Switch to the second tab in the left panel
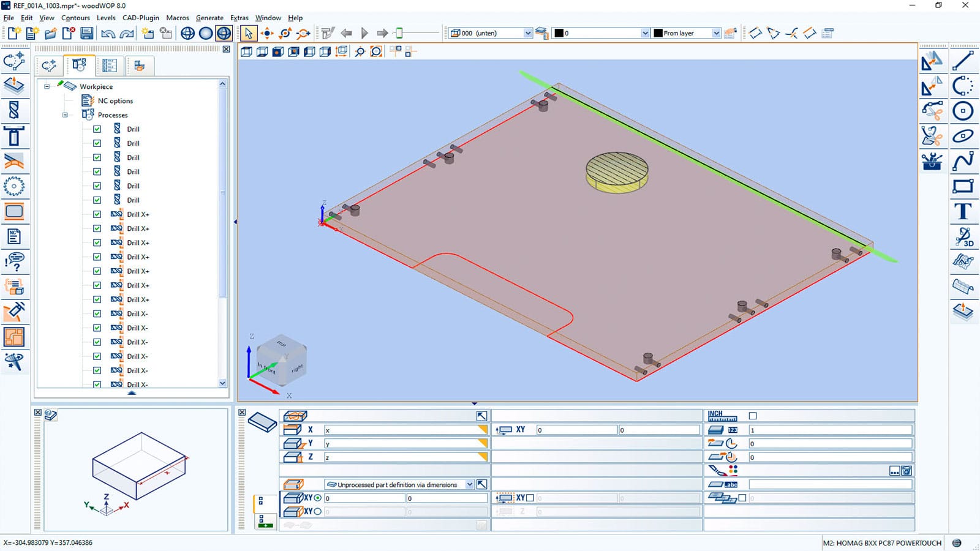 click(80, 66)
